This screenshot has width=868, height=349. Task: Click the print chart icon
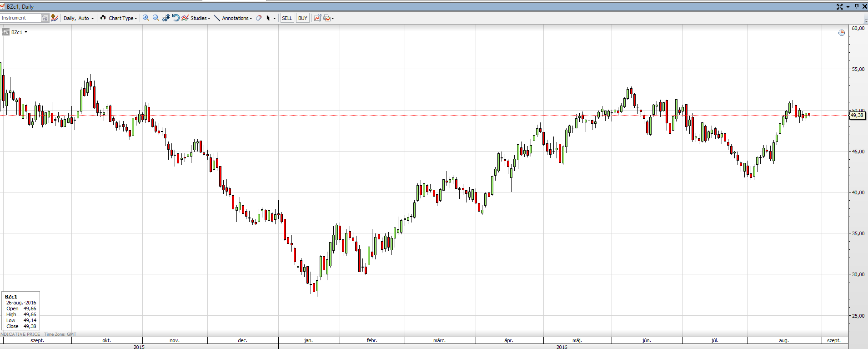(326, 18)
